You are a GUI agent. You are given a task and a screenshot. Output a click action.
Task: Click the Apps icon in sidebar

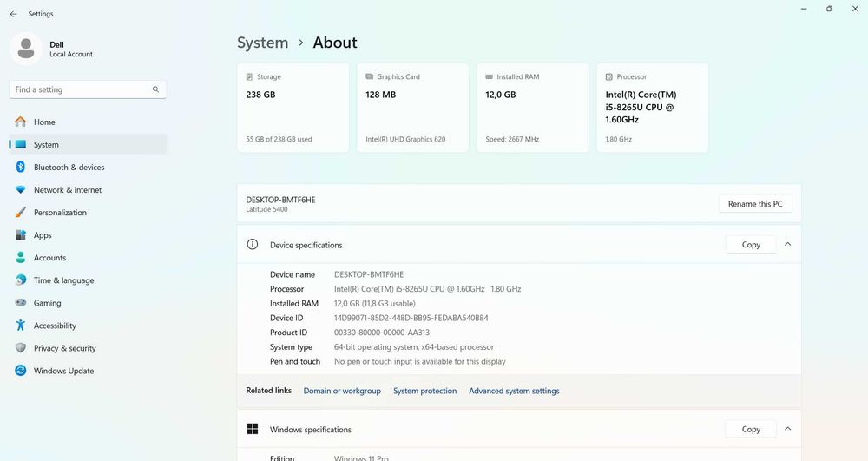tap(21, 235)
